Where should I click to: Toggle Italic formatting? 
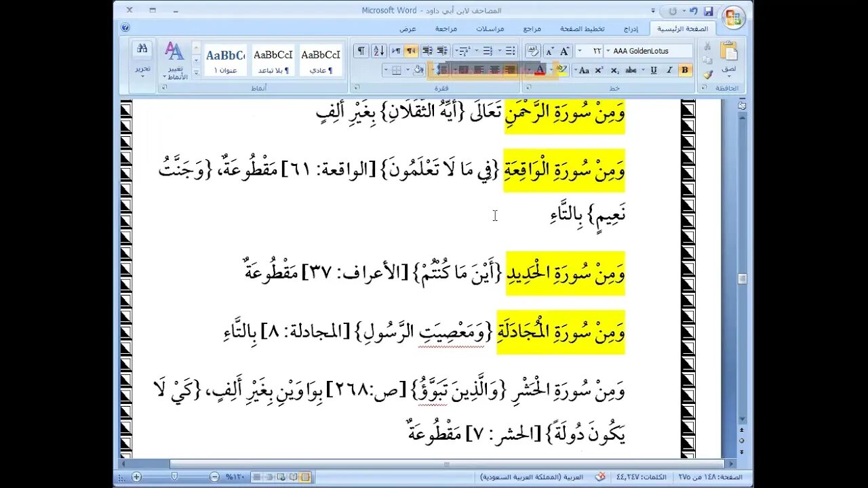pyautogui.click(x=669, y=70)
